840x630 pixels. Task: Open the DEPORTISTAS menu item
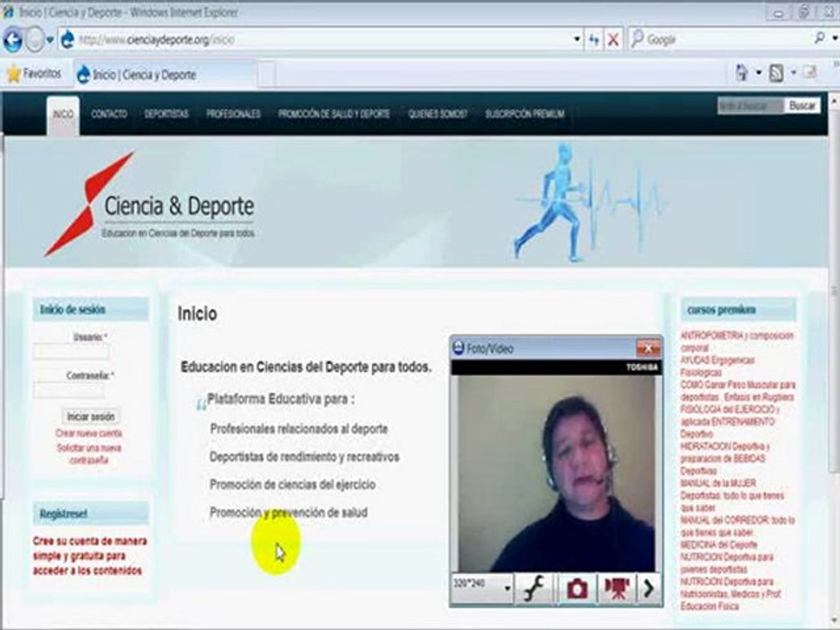[166, 114]
